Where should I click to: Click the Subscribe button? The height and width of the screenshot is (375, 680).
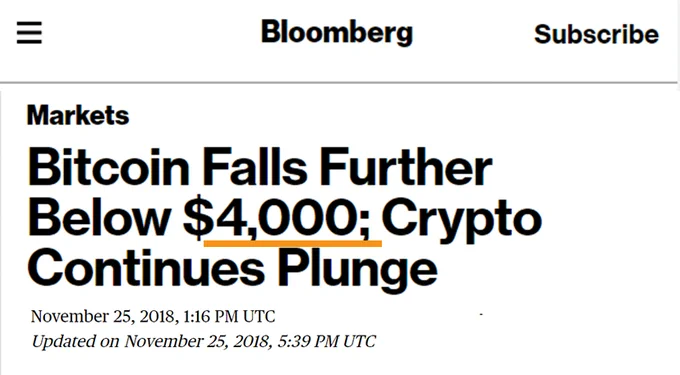coord(596,34)
